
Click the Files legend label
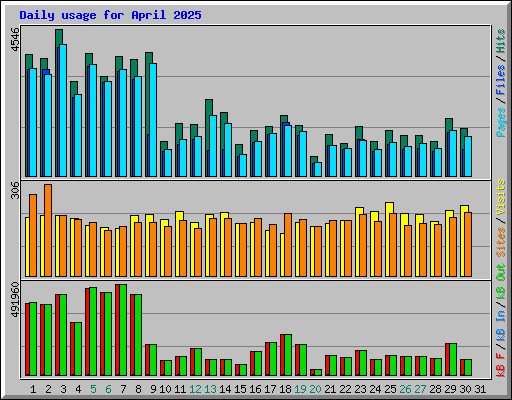(501, 80)
